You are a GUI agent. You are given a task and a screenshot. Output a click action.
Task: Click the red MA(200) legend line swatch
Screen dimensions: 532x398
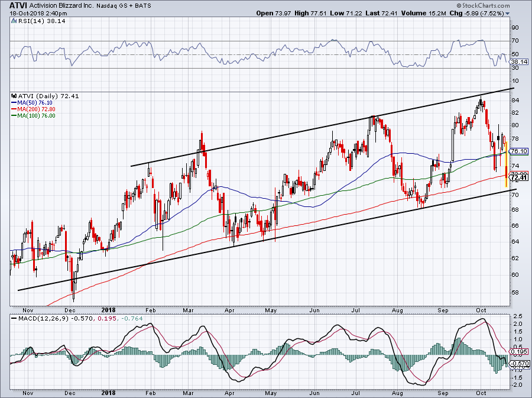[14, 109]
